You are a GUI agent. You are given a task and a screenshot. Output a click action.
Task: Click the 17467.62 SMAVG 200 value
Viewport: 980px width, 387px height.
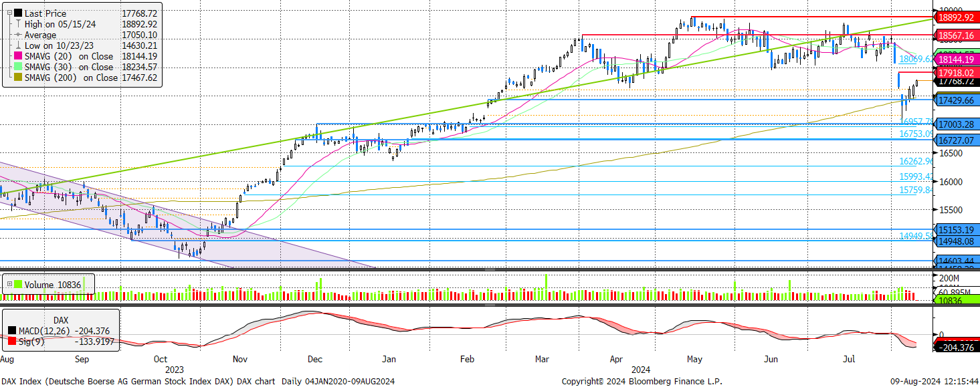138,78
